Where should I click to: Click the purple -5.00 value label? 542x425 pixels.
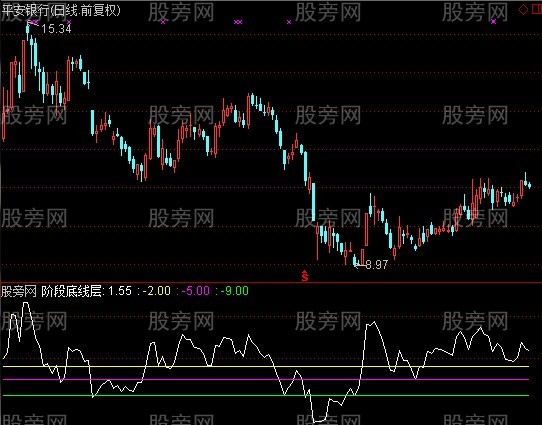196,291
